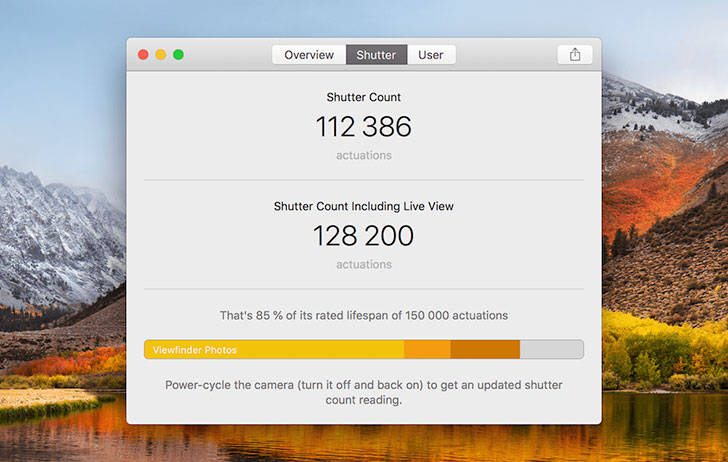Select the Shutter tab
The height and width of the screenshot is (462, 728).
point(376,55)
